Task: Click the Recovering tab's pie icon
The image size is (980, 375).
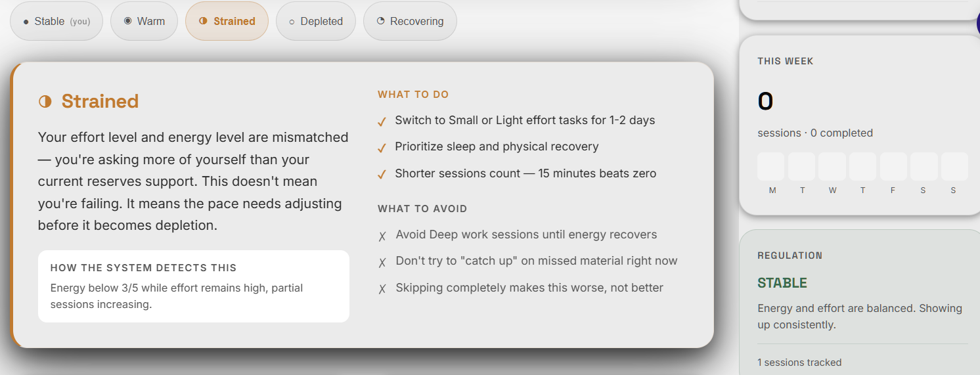Action: click(x=380, y=21)
